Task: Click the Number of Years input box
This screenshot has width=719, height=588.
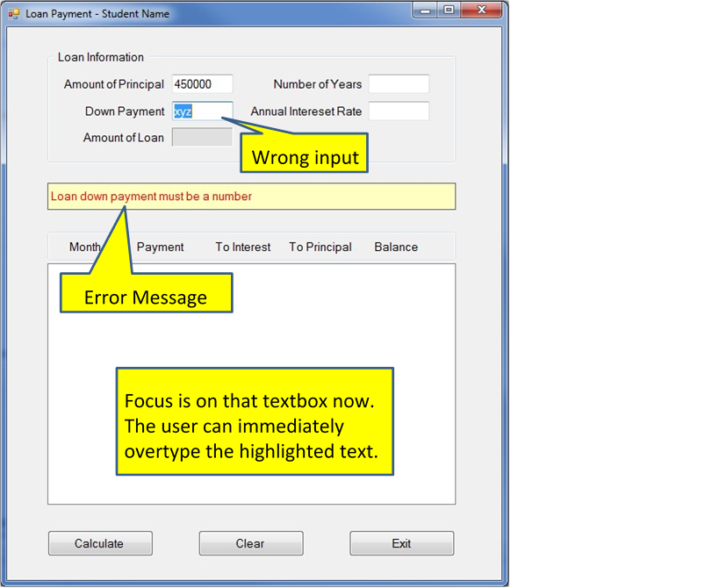Action: [x=399, y=84]
